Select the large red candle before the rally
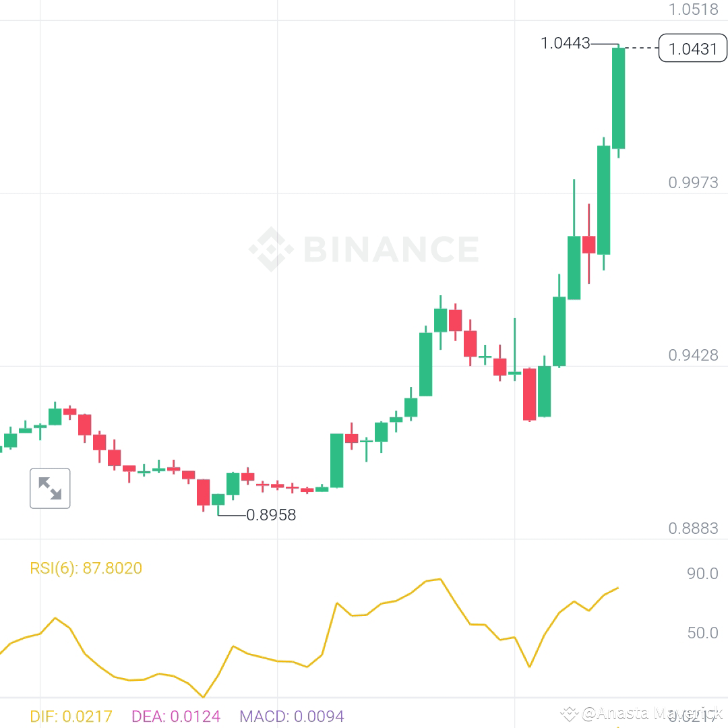Screen dimensions: 728x728 (x=530, y=394)
